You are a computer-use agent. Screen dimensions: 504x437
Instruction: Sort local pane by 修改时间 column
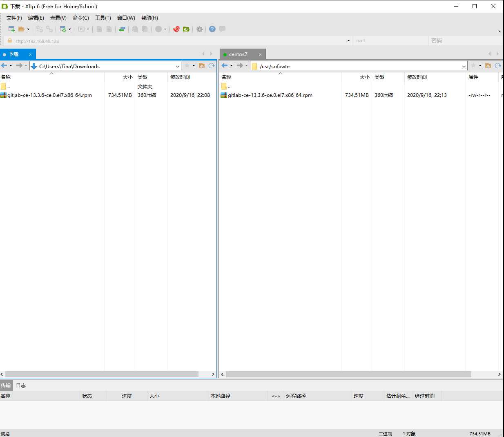[192, 77]
